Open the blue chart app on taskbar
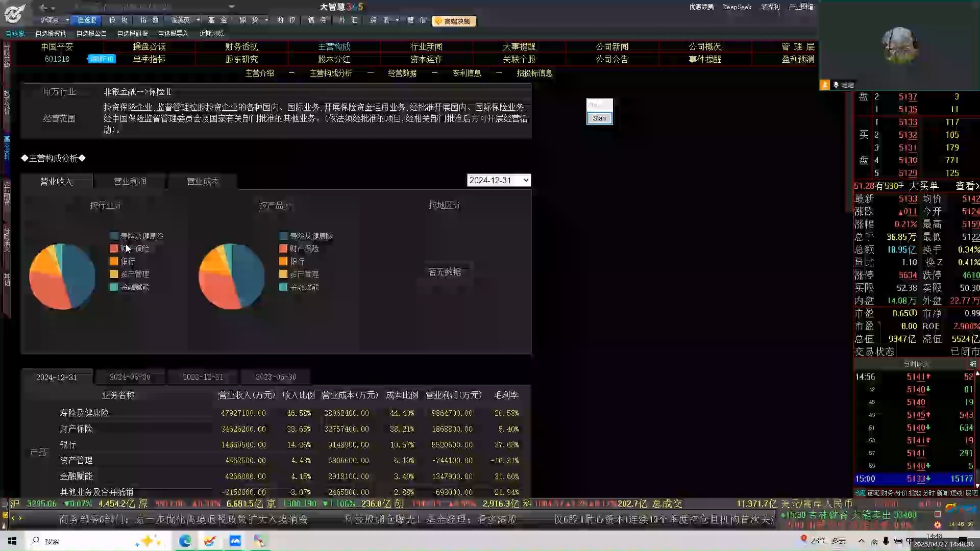Viewport: 980px width, 551px height. (x=235, y=541)
